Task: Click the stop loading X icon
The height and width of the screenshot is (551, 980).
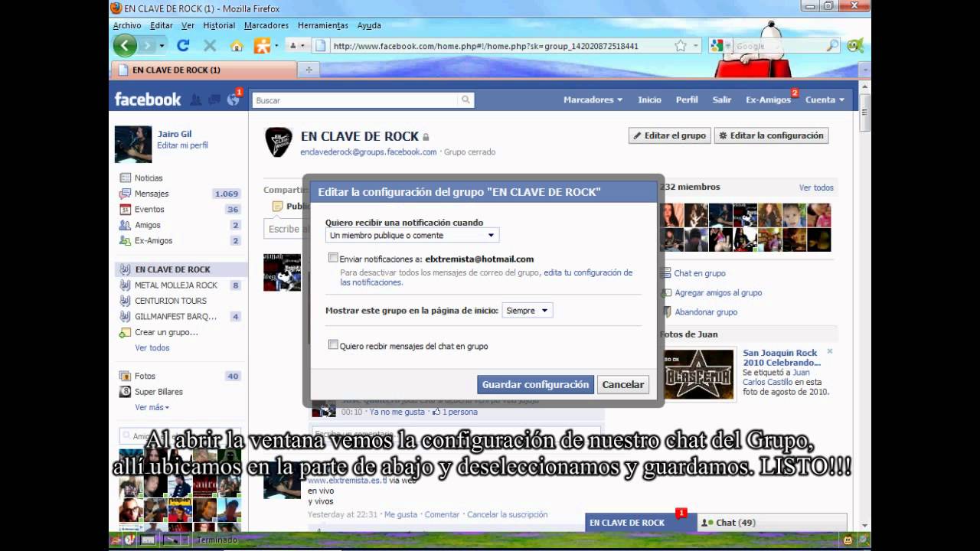Action: pos(209,46)
